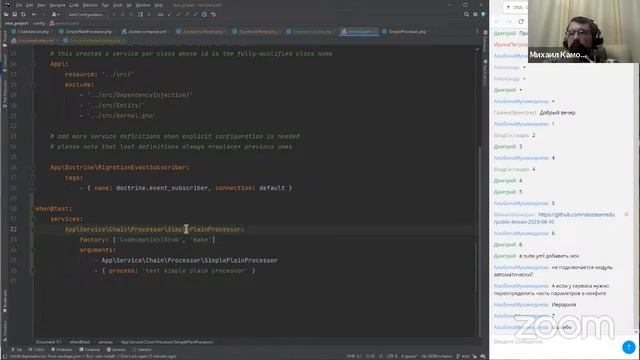The width and height of the screenshot is (640, 360).
Task: Open the Refactor menu
Action: coord(90,5)
